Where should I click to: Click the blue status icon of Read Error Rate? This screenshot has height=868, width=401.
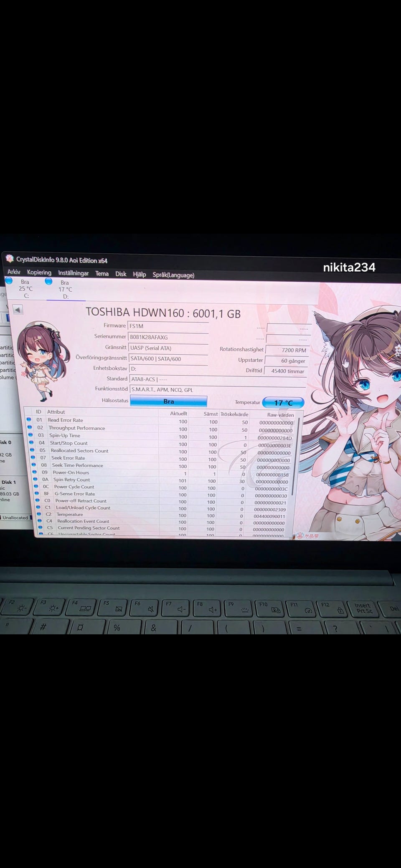pyautogui.click(x=29, y=419)
